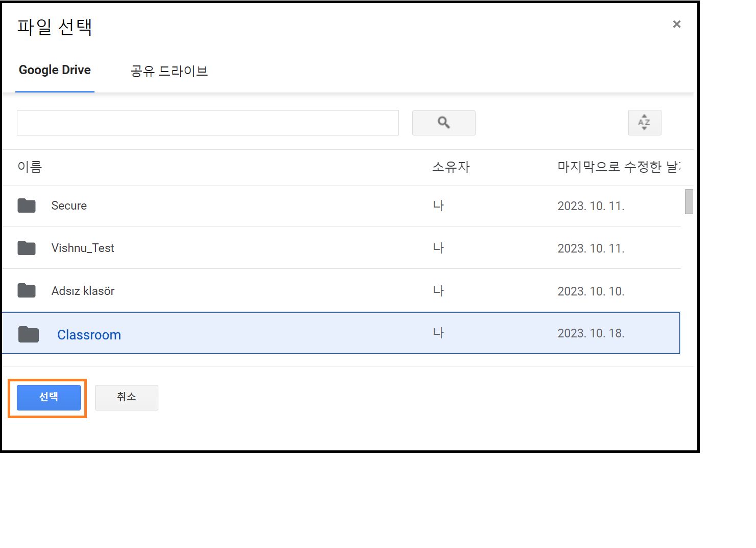Select the Vishnu_Test folder name
The width and height of the screenshot is (756, 548).
[x=83, y=248]
